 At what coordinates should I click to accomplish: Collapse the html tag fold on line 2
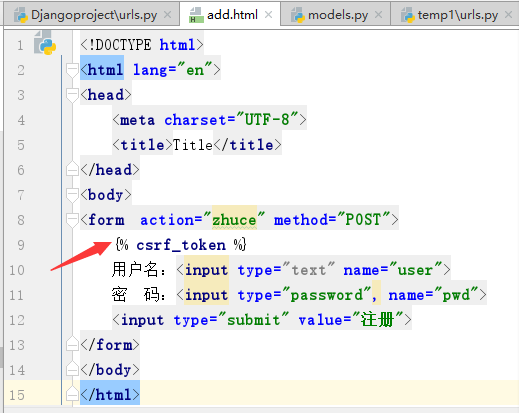(x=72, y=70)
